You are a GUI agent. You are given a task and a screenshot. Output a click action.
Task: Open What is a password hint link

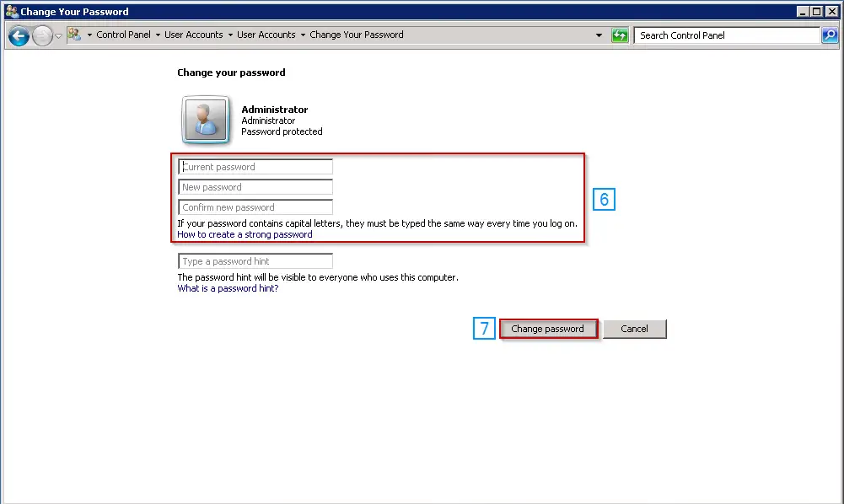228,288
